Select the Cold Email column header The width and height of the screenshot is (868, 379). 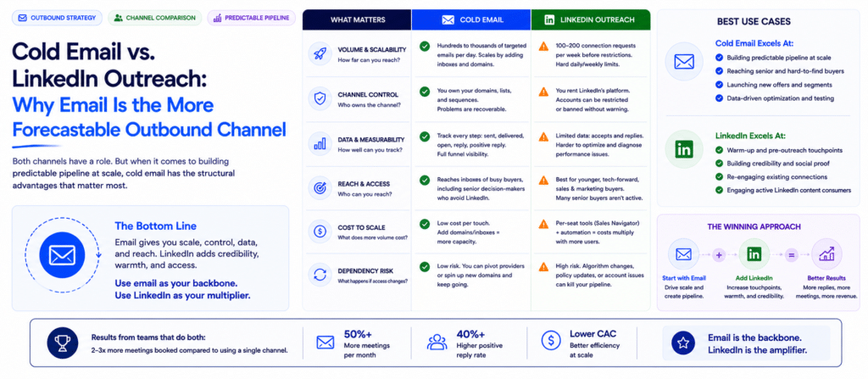[x=471, y=20]
